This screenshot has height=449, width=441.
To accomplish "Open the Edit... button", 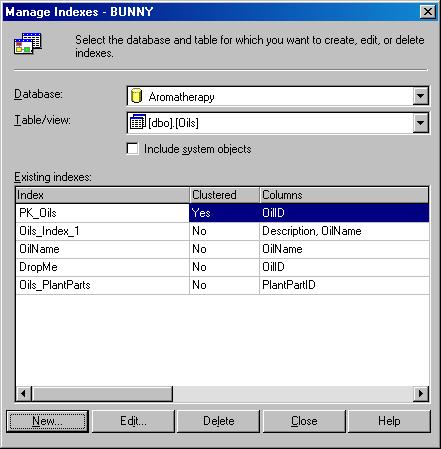I will (133, 421).
